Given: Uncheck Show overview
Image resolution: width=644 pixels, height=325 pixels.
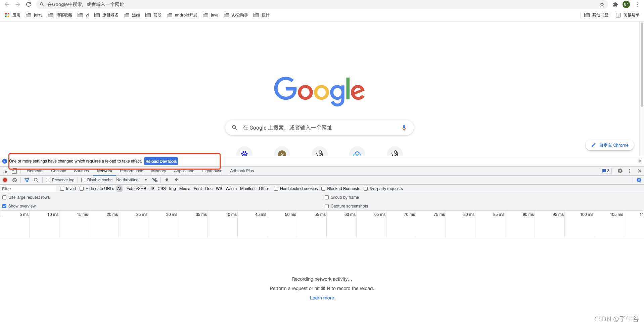Looking at the screenshot, I should click(x=4, y=206).
